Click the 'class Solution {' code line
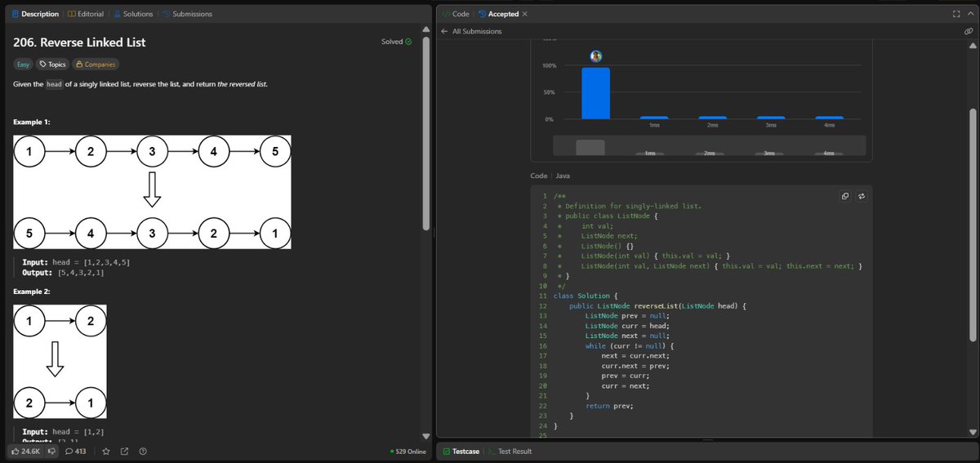Viewport: 980px width, 463px height. point(586,296)
